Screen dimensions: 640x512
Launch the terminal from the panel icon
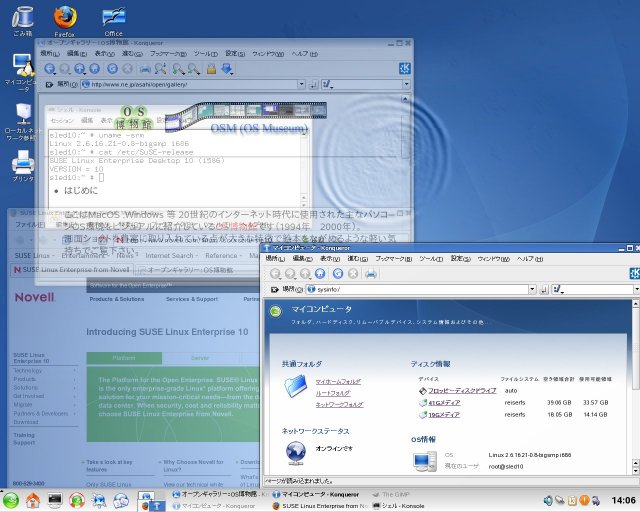click(x=55, y=500)
